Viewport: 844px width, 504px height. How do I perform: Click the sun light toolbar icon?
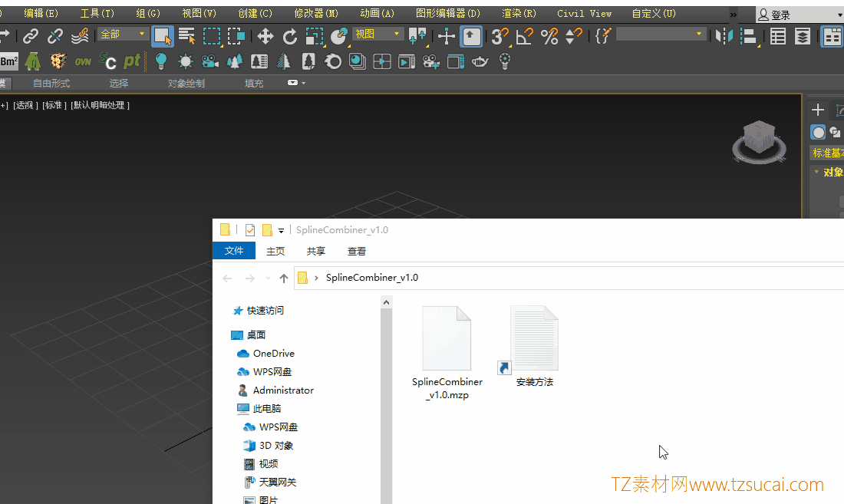coord(186,61)
